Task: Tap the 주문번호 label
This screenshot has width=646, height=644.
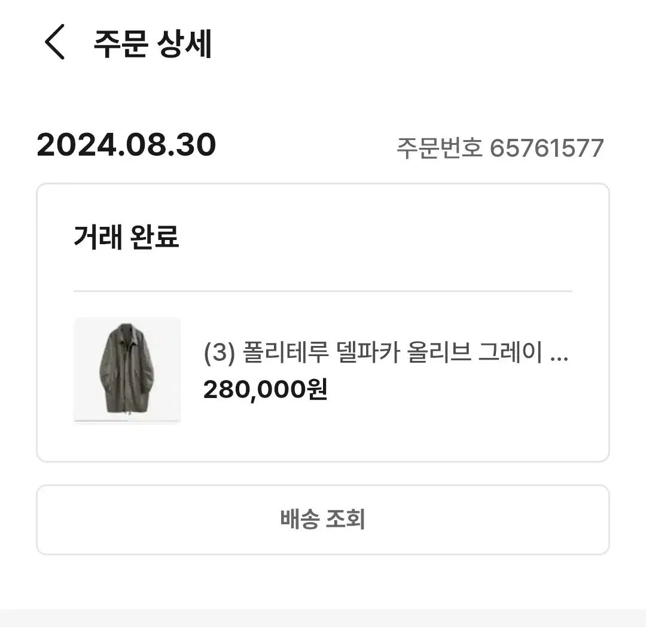Action: tap(439, 148)
